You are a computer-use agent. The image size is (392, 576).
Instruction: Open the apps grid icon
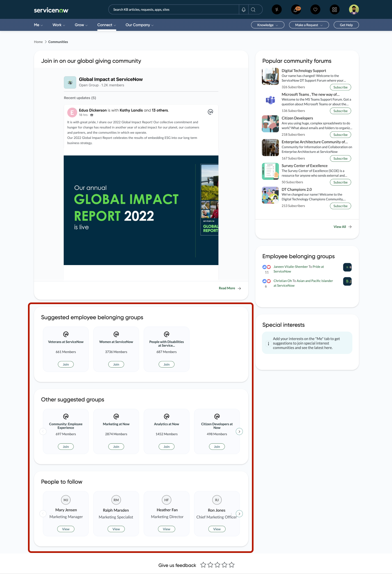(334, 10)
